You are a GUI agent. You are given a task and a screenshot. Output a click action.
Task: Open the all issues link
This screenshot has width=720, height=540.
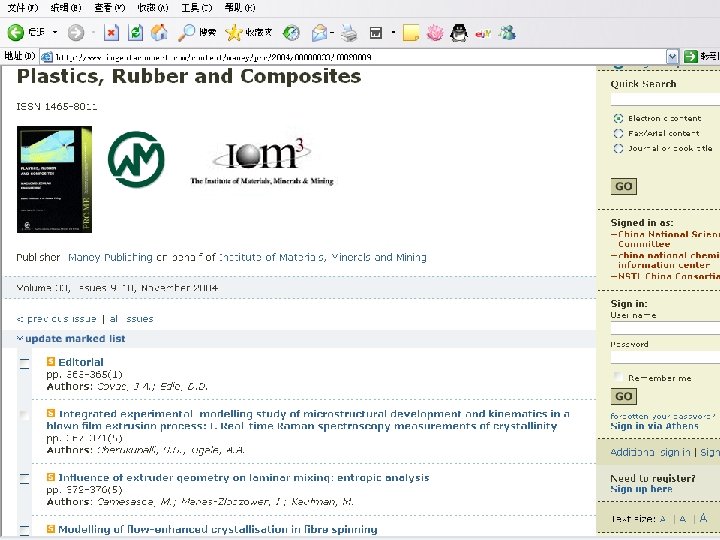(x=131, y=319)
